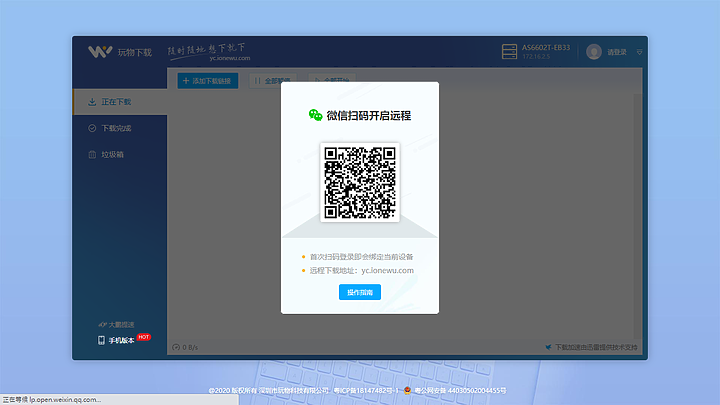The height and width of the screenshot is (405, 720).
Task: Click the download arrow icon beside 正在下载
Action: pyautogui.click(x=92, y=102)
